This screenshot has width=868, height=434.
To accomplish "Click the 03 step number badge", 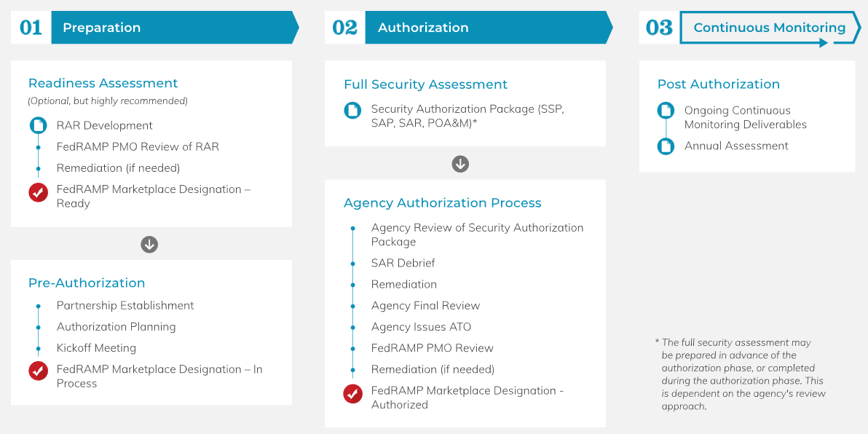I will 659,28.
